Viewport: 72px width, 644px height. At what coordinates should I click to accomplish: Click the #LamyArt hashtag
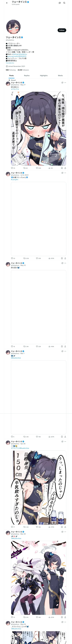(14, 179)
